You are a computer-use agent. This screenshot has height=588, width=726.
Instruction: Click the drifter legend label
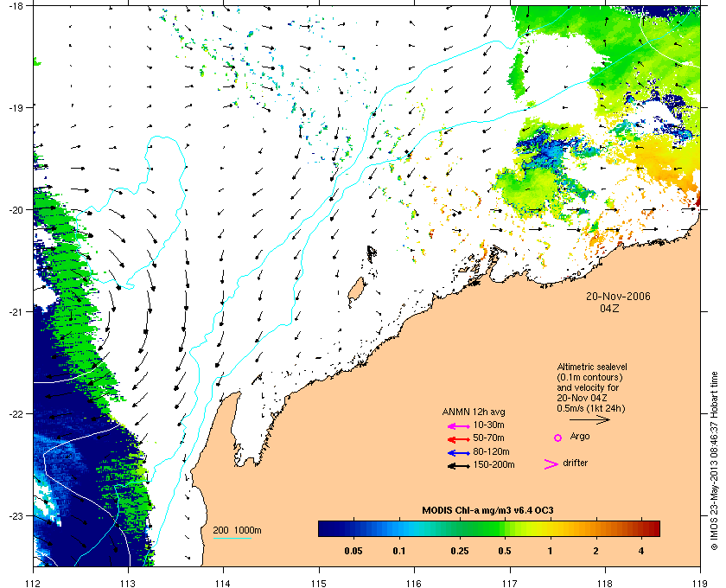(x=576, y=463)
